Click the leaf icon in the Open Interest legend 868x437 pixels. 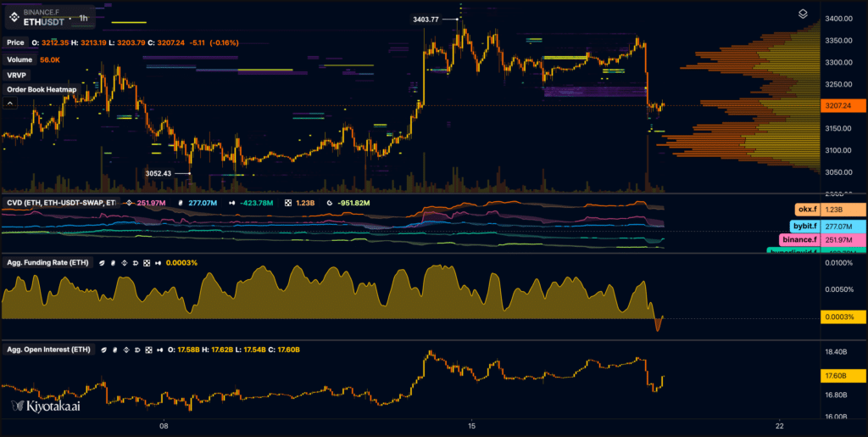click(x=104, y=350)
